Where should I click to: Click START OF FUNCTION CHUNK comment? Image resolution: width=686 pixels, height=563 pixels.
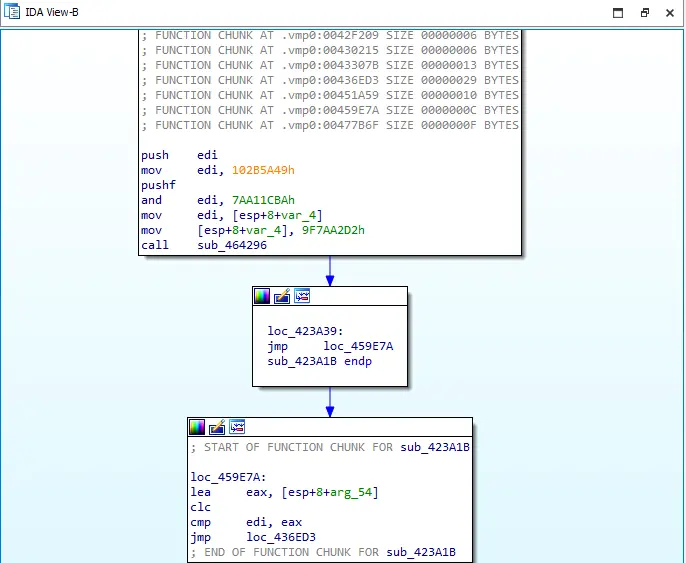click(x=330, y=447)
